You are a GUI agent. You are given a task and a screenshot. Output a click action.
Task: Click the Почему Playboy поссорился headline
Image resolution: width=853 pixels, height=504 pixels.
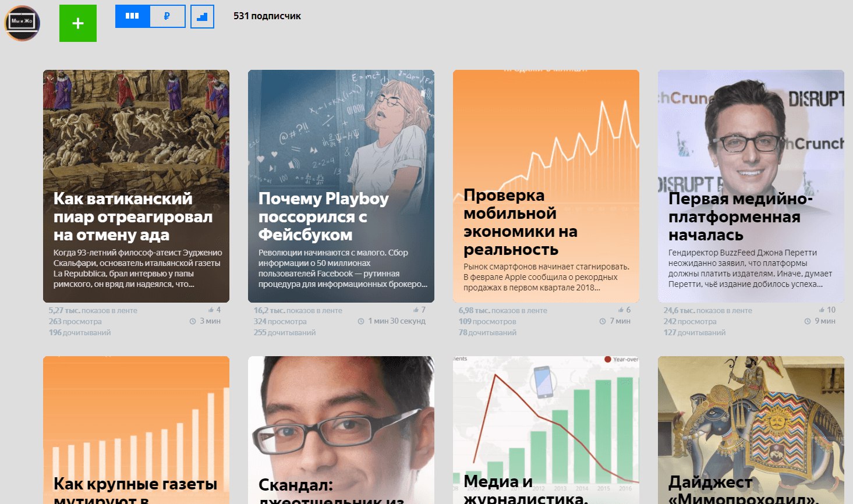324,216
